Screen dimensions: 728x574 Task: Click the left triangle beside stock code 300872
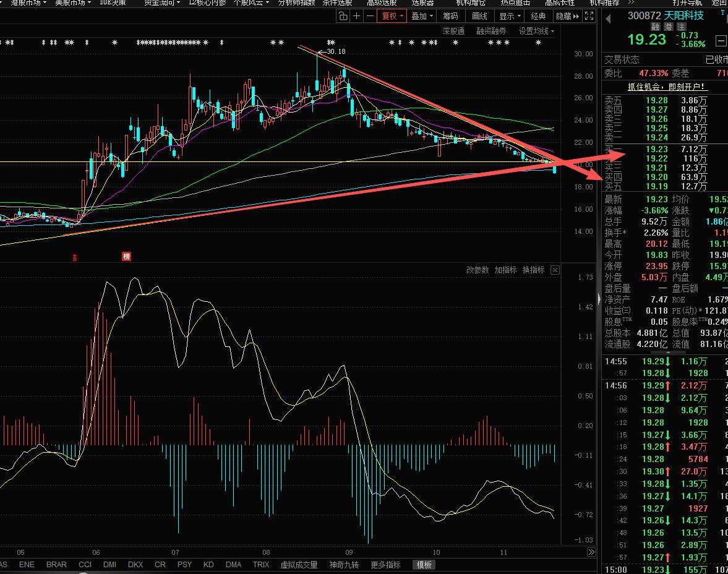[x=608, y=19]
